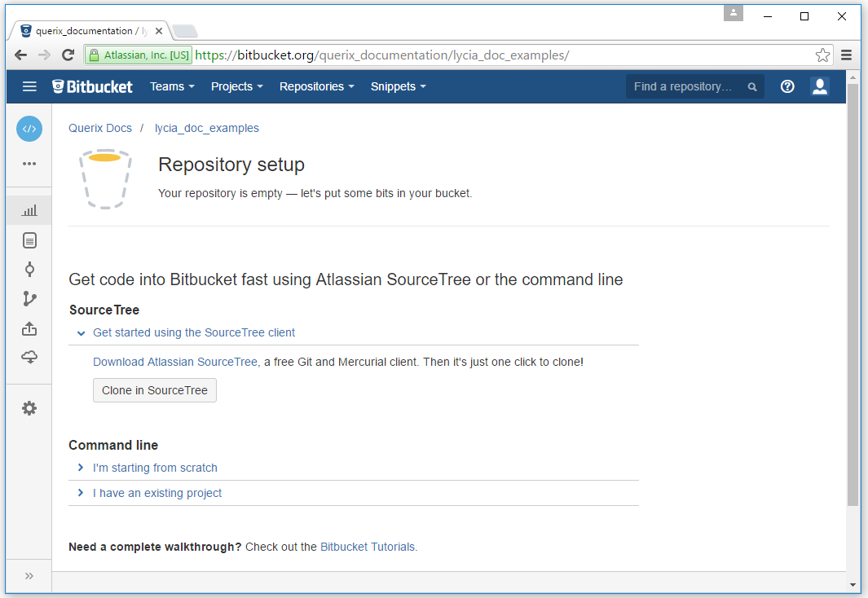Open the sidebar three-dots actions menu
This screenshot has width=868, height=598.
tap(29, 164)
